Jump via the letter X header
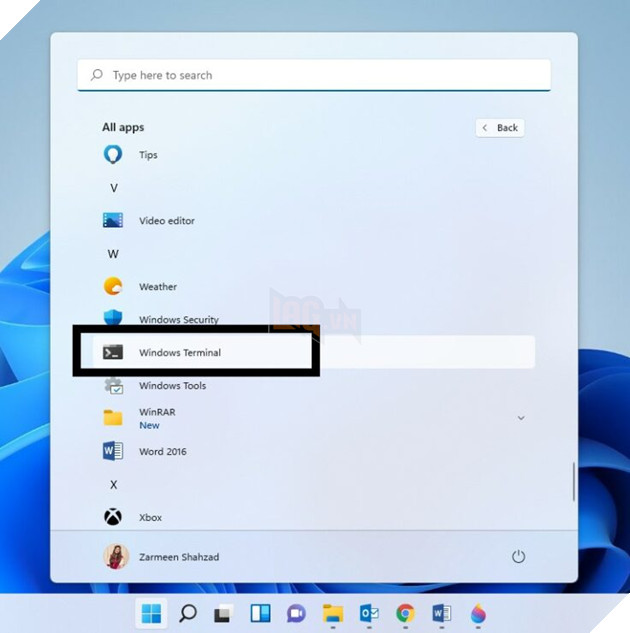This screenshot has height=633, width=630. click(x=113, y=484)
